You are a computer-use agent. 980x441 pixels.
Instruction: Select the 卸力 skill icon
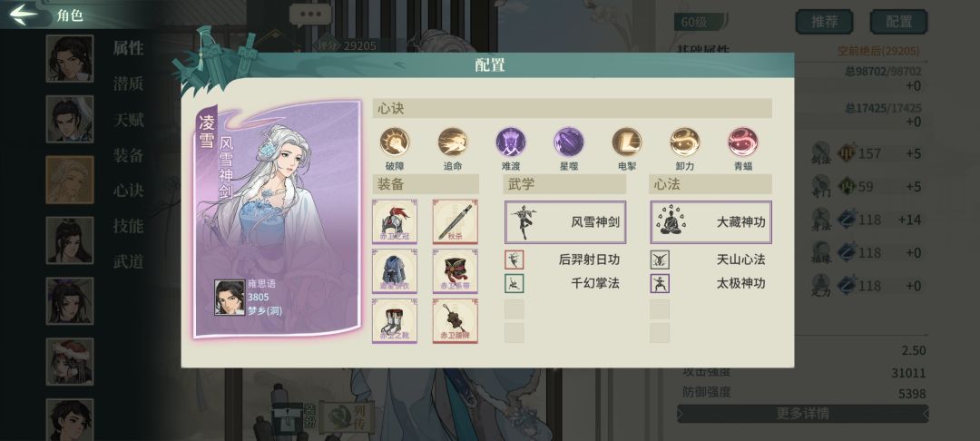click(x=685, y=142)
